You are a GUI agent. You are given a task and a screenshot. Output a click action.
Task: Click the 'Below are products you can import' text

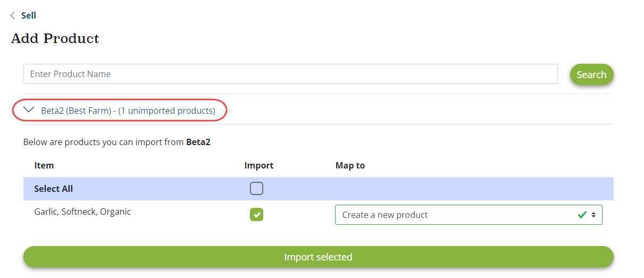point(104,142)
